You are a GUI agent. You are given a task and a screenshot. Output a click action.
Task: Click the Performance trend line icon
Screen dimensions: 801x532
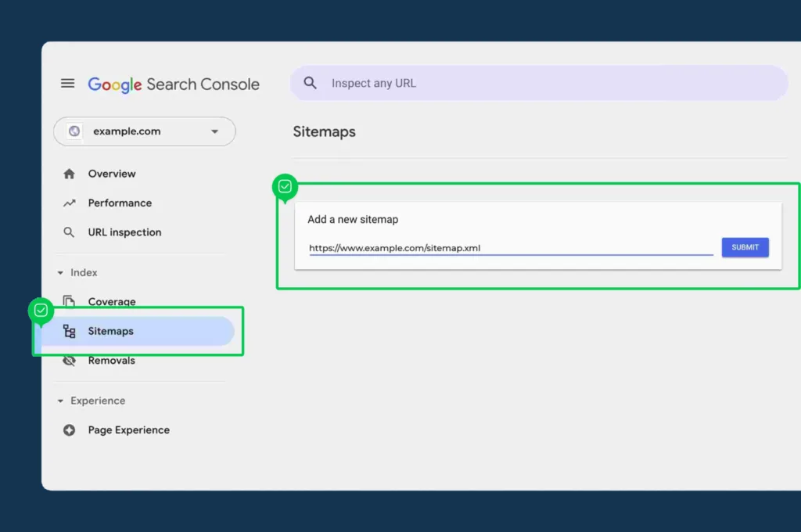[x=69, y=203]
